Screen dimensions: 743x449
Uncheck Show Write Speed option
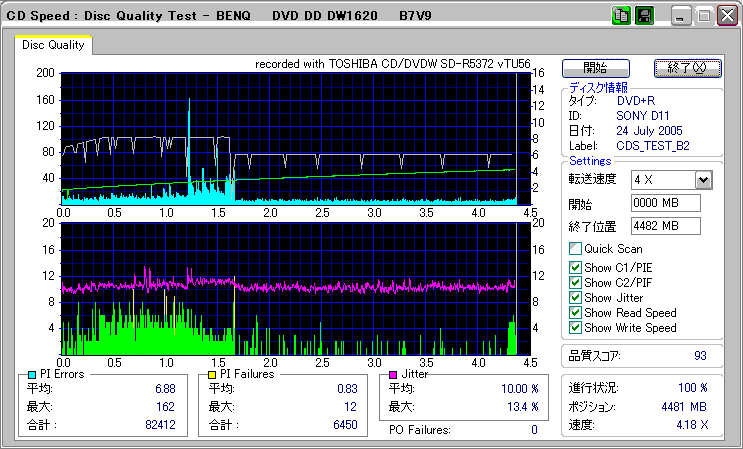(x=575, y=328)
